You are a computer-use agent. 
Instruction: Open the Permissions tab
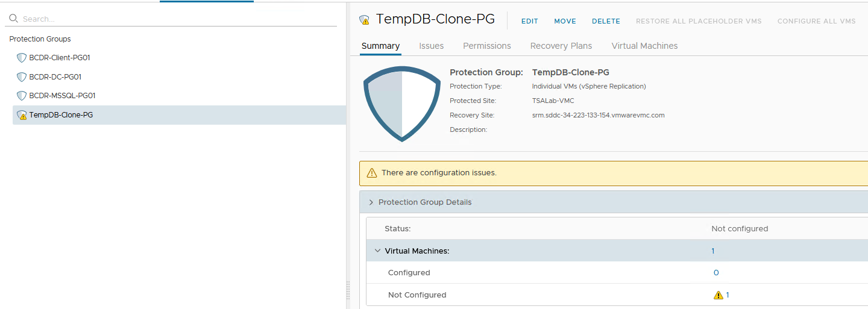(486, 46)
